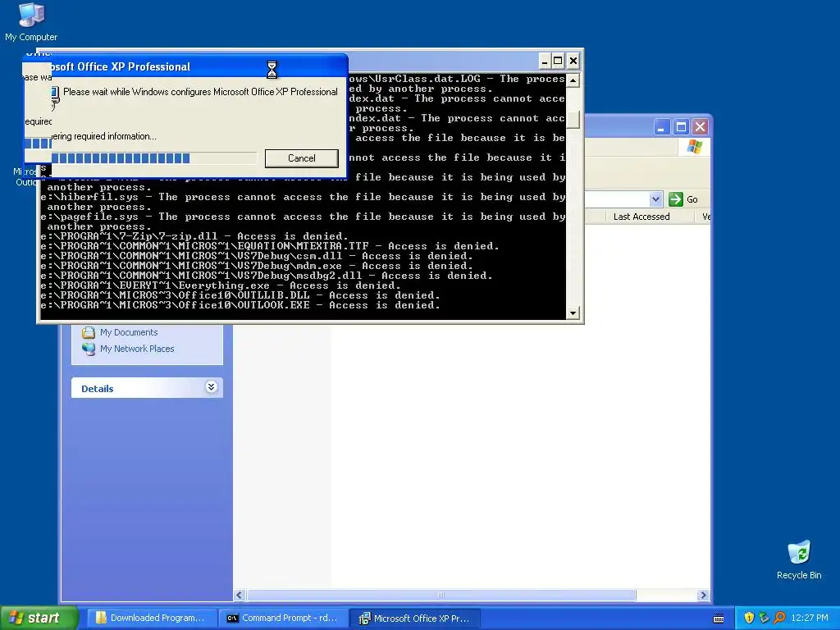Click the orange magnifier tray icon
The image size is (840, 630).
[779, 618]
